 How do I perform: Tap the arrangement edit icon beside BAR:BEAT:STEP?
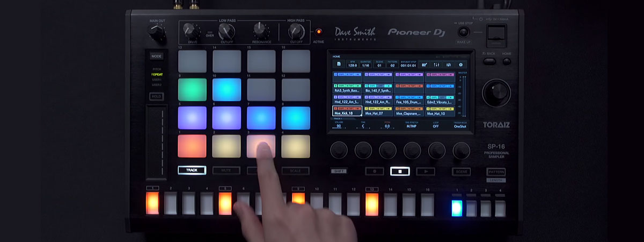(x=425, y=65)
